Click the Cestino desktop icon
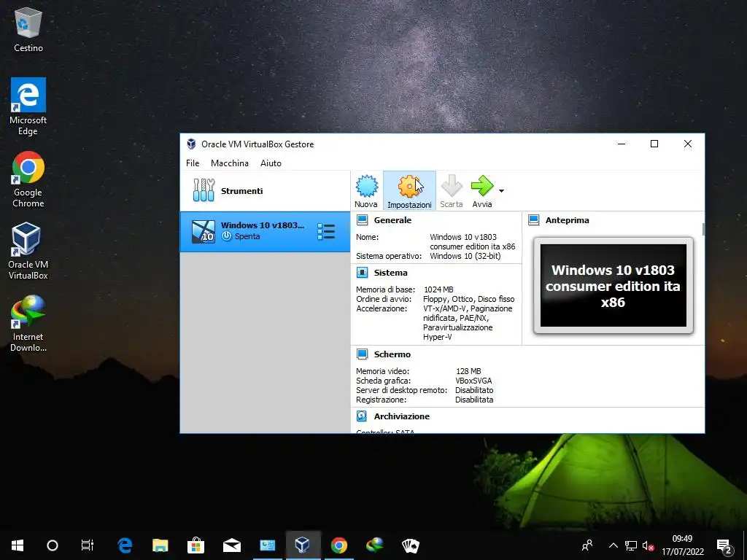The height and width of the screenshot is (560, 747). click(28, 30)
